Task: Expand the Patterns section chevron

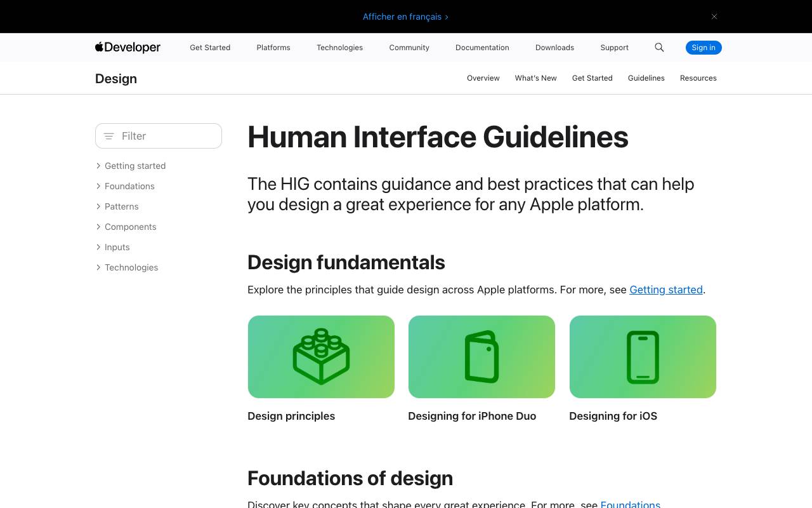Action: tap(98, 206)
